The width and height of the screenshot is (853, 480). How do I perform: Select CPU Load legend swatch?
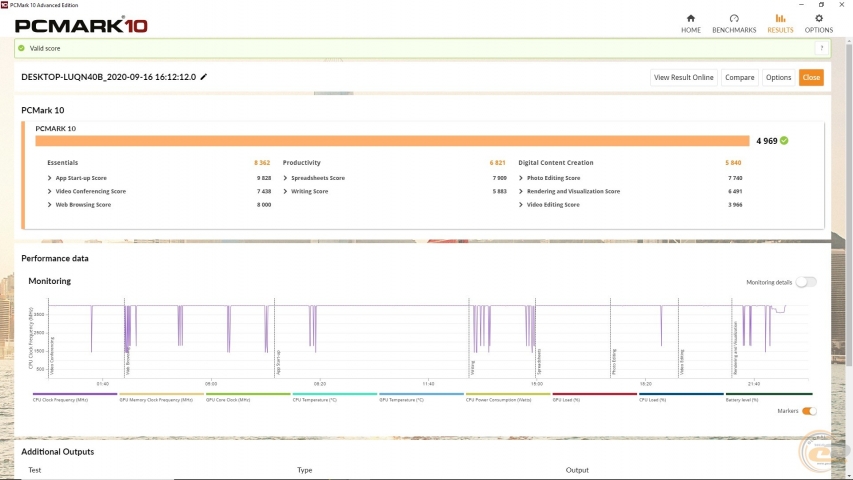coord(681,393)
